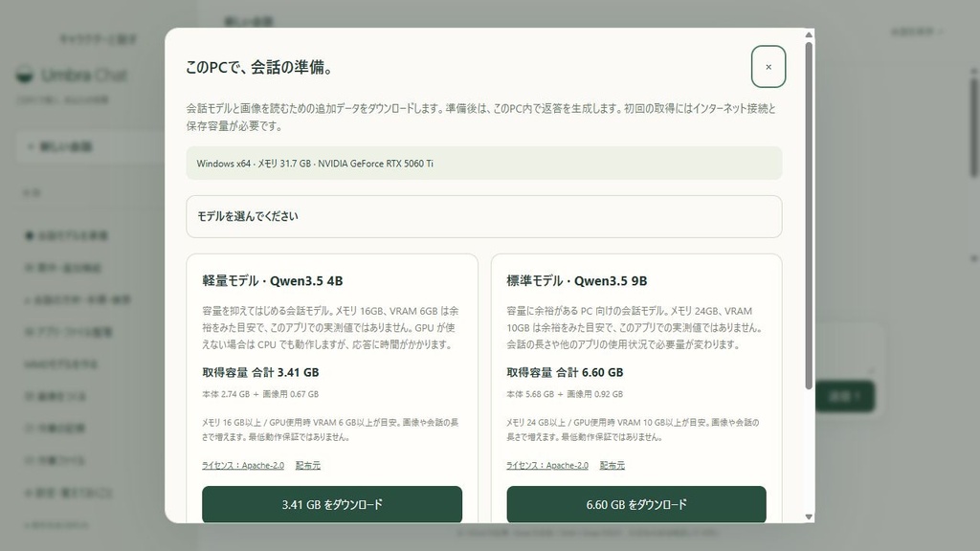The image size is (980, 551).
Task: Click the 4B description starting '容量を抑えてはじめる'
Action: tap(330, 327)
